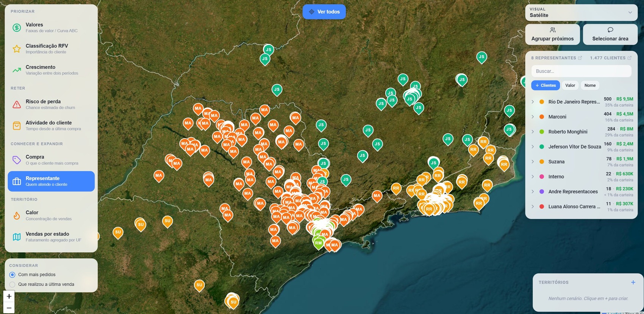644x314 pixels.
Task: Zoom out the map with the minus button
Action: coord(9,308)
